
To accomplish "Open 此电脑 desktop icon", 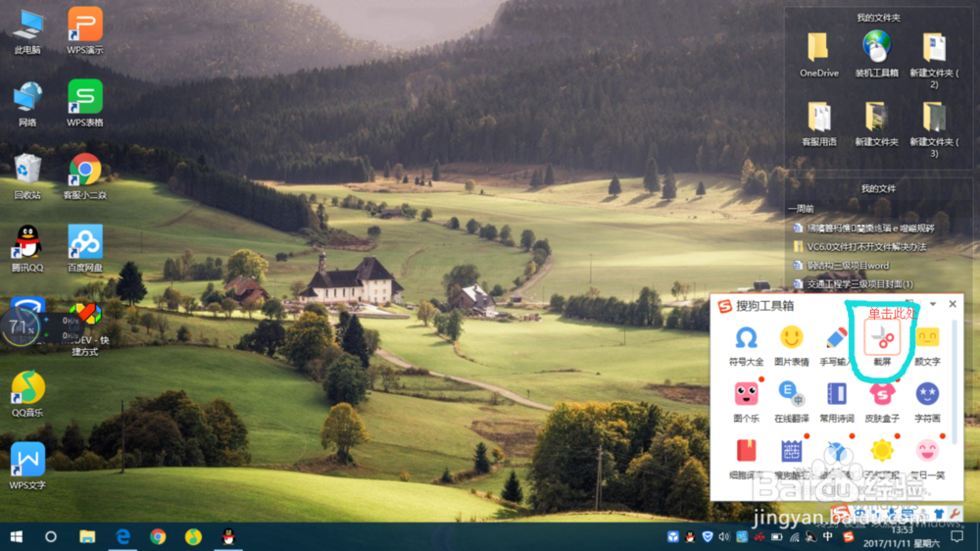I will click(x=27, y=31).
